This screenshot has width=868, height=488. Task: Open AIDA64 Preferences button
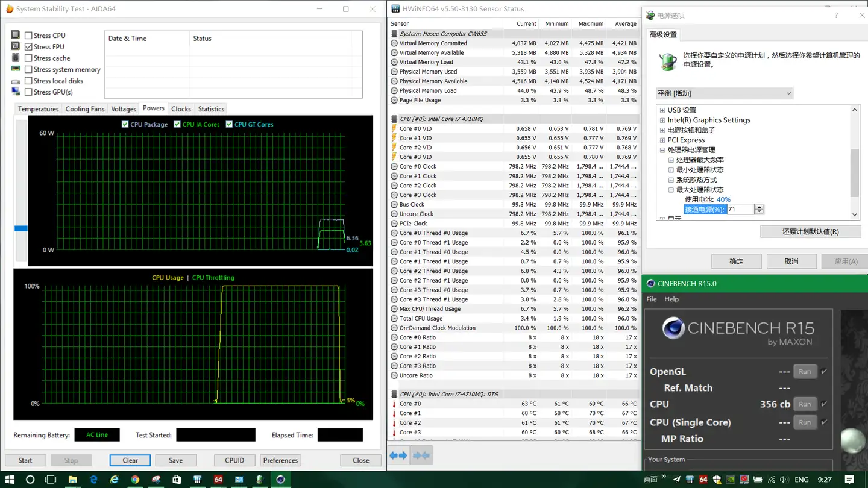(280, 460)
